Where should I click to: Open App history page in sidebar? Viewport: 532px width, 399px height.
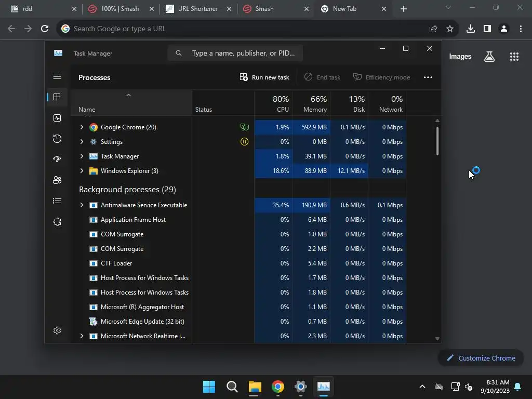(57, 138)
